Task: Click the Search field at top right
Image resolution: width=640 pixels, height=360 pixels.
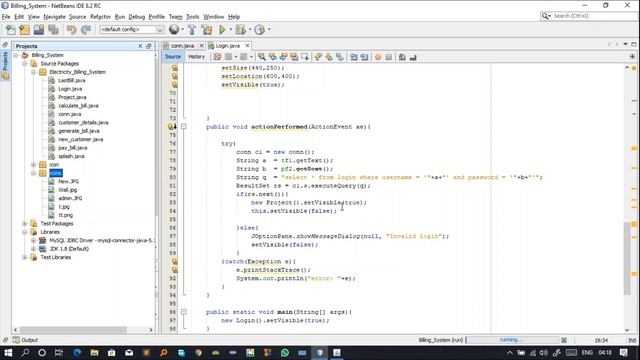Action: point(589,16)
